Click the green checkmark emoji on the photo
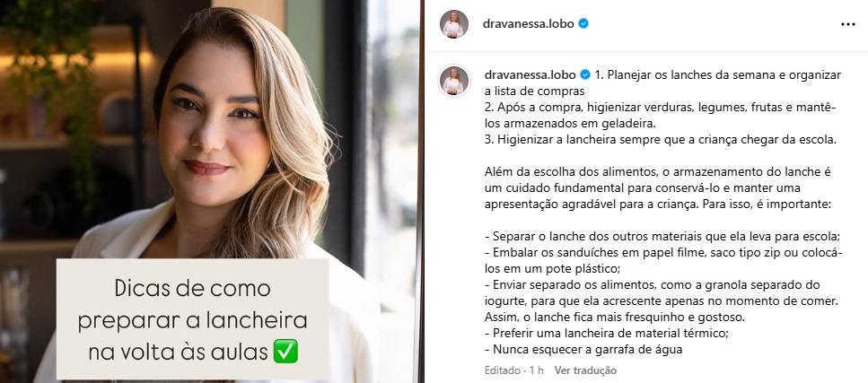Viewport: 868px width, 383px height. [285, 352]
